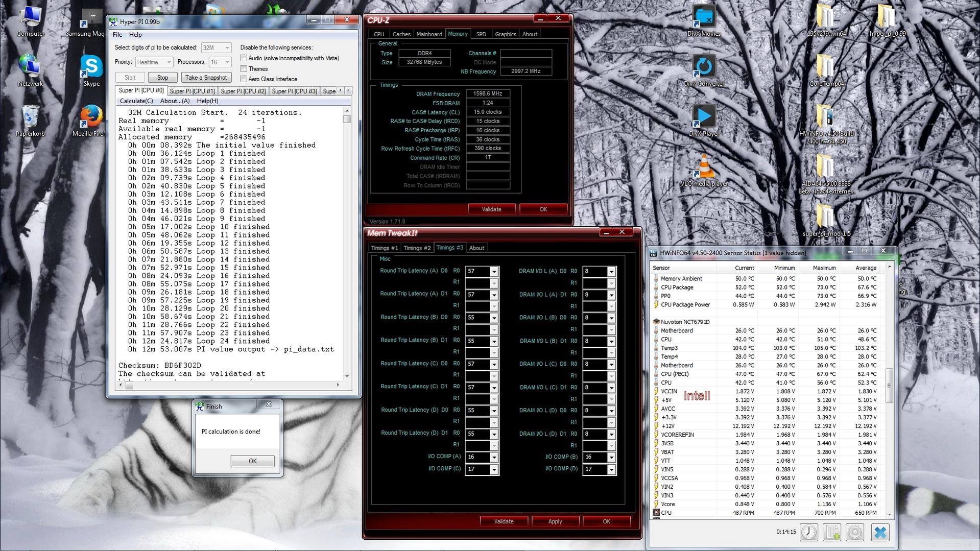Select the AIDA64 v5.00.3333 Beta folder
The image size is (980, 551).
pyautogui.click(x=826, y=174)
